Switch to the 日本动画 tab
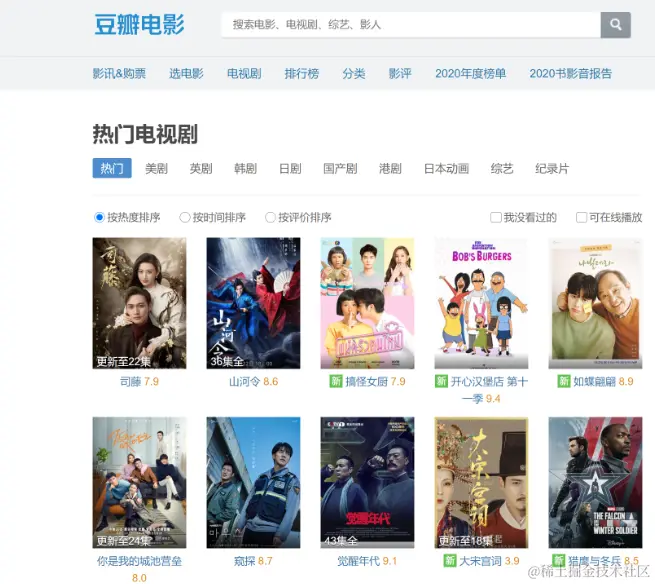 pos(446,168)
